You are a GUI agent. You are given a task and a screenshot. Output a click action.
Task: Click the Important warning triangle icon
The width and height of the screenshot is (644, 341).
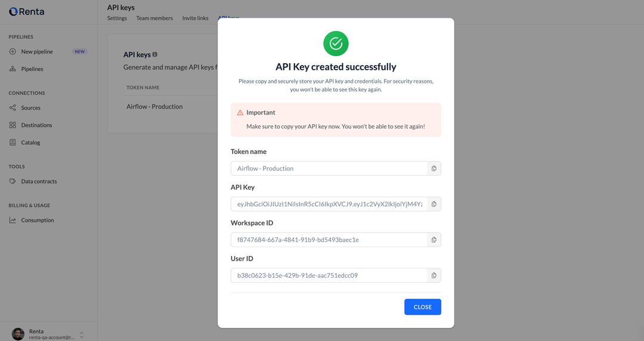tap(240, 112)
